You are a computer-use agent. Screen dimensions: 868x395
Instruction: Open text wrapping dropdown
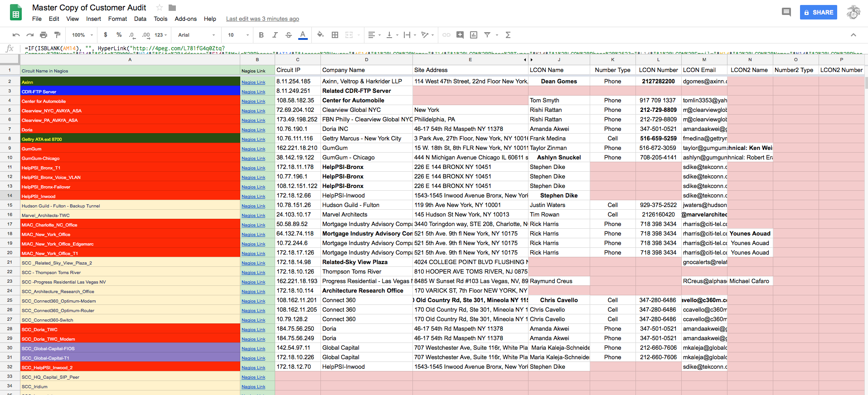(410, 35)
